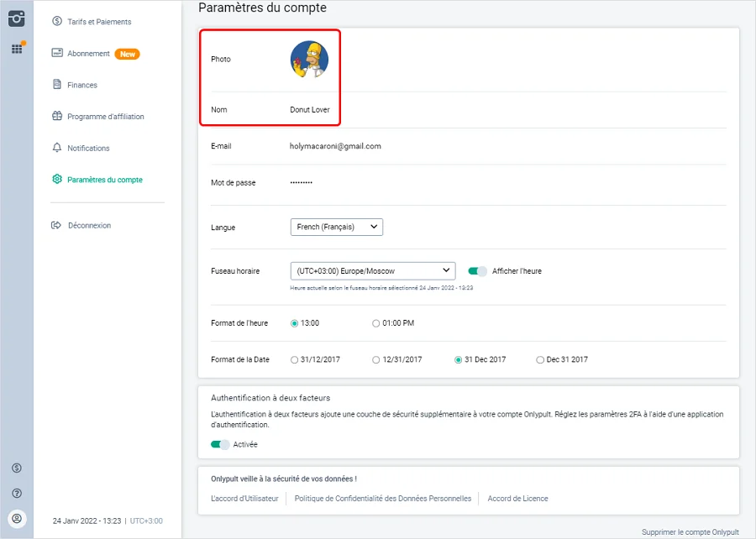Open the Langue dropdown
Image resolution: width=756 pixels, height=539 pixels.
point(336,227)
